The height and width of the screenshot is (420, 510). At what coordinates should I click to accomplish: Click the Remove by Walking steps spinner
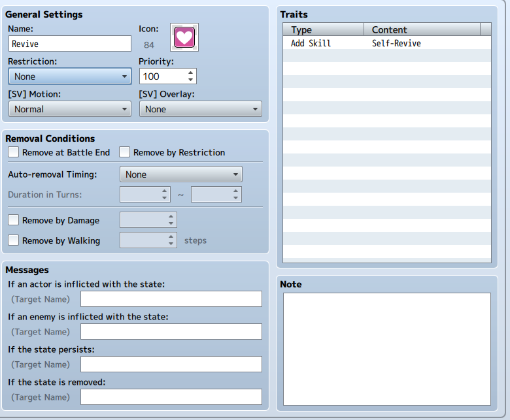click(148, 240)
